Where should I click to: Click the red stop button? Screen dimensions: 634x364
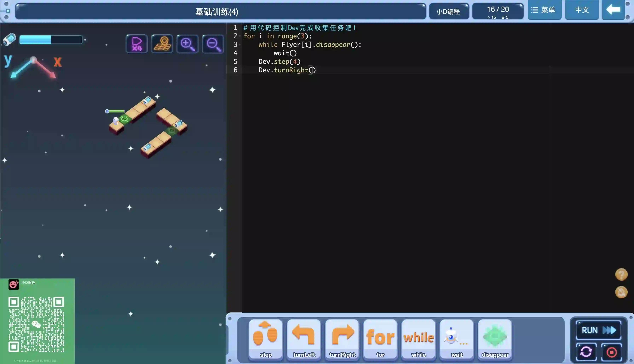point(612,352)
